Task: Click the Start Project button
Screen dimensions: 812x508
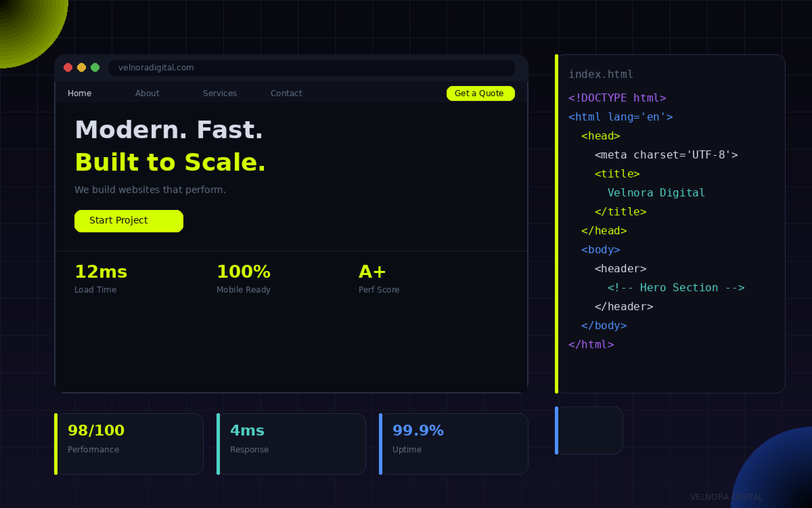Action: coord(129,221)
